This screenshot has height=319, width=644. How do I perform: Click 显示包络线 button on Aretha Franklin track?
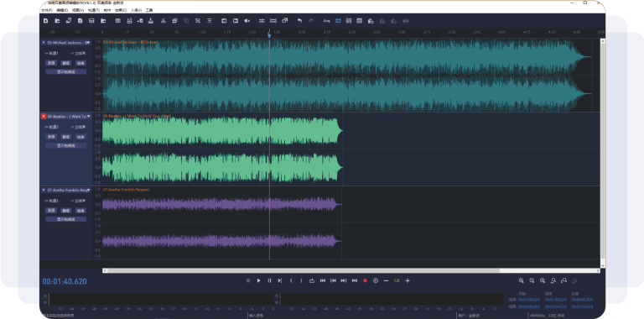(66, 219)
